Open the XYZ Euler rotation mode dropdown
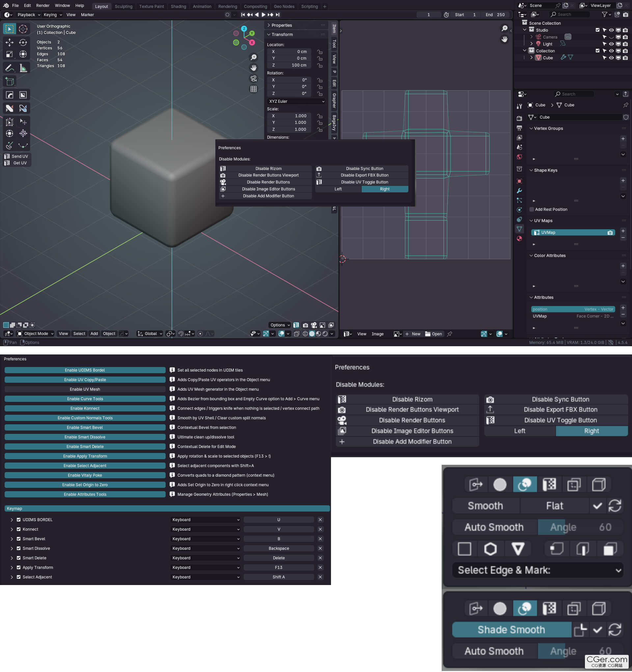Screen dimensions: 632x672 pyautogui.click(x=296, y=101)
